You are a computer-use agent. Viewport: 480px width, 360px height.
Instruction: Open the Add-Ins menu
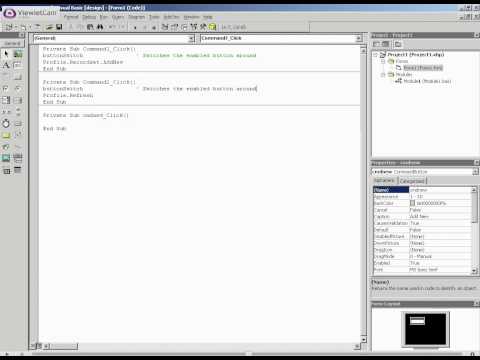(x=171, y=17)
